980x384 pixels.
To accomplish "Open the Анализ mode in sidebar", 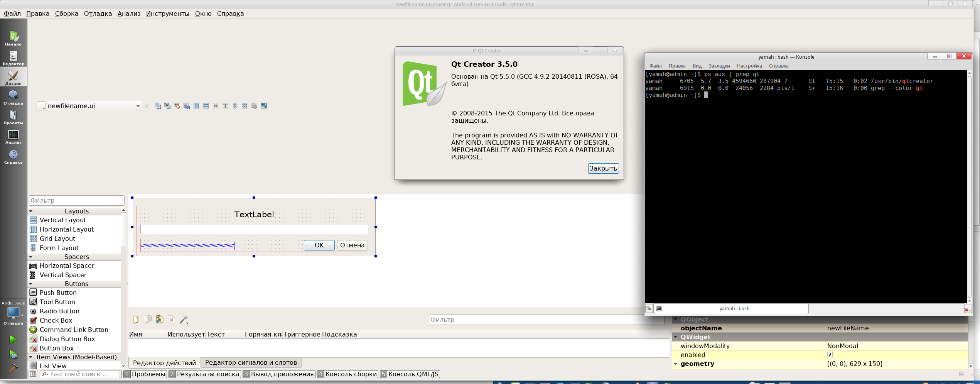I will (13, 137).
